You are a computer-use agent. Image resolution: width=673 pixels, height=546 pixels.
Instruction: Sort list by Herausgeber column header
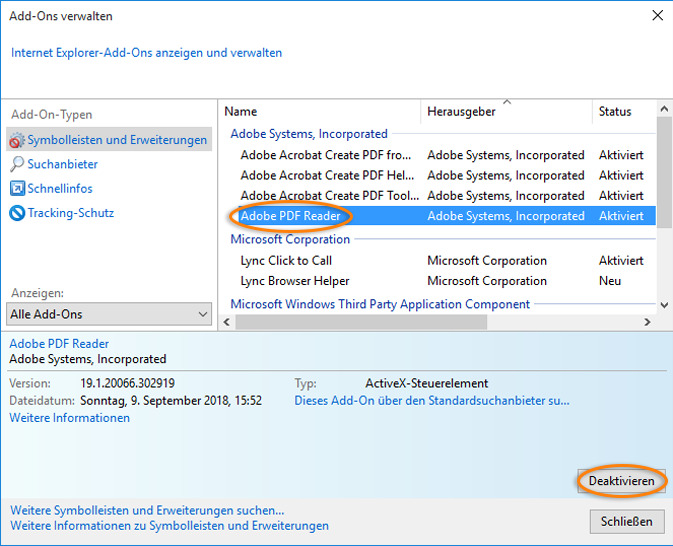461,112
